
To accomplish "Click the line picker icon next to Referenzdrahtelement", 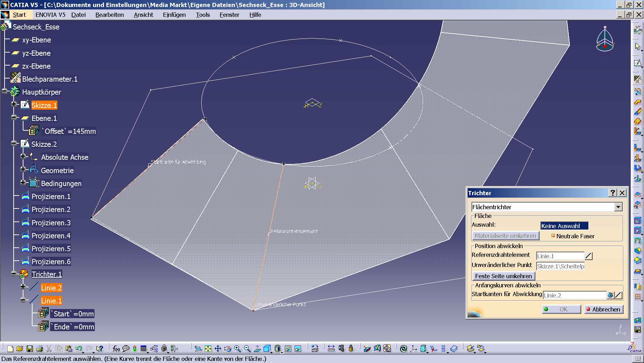I will coord(589,256).
